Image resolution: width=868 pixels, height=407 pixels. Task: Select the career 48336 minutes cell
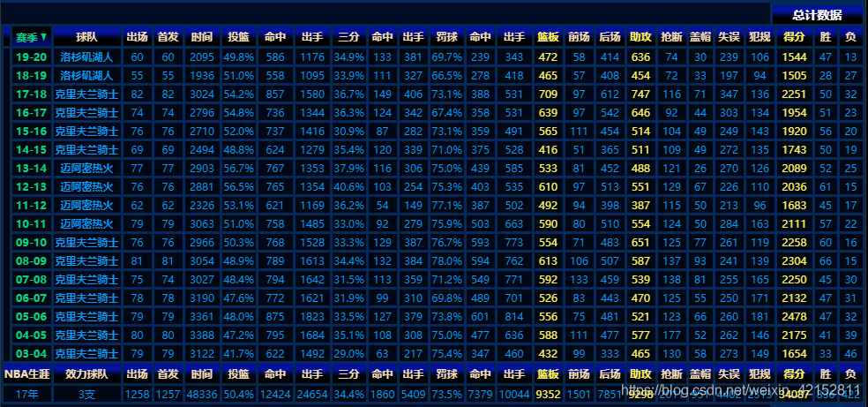tap(202, 395)
